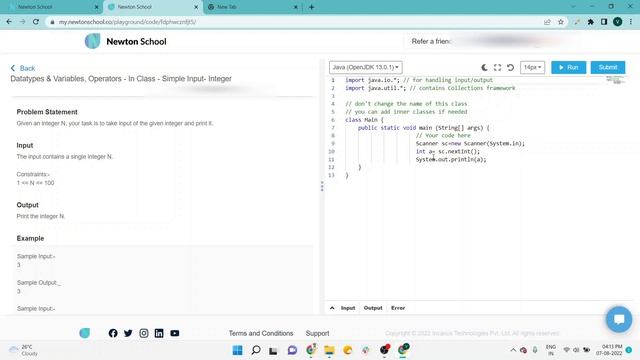Click the browser forward arrow
Image resolution: width=640 pixels, height=360 pixels.
pyautogui.click(x=22, y=22)
